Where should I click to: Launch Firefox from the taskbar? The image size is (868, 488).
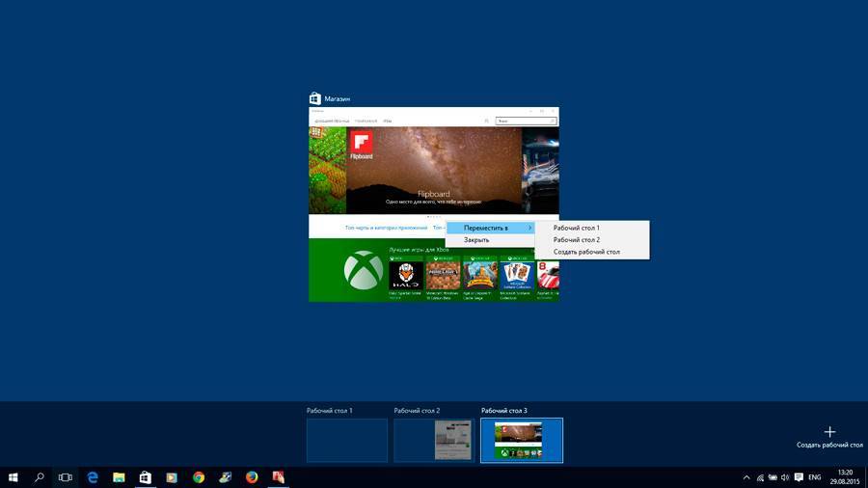(252, 477)
